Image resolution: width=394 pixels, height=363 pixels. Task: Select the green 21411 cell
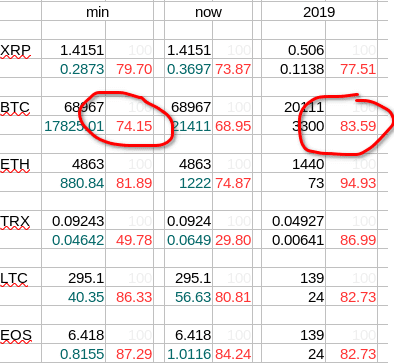tap(188, 126)
